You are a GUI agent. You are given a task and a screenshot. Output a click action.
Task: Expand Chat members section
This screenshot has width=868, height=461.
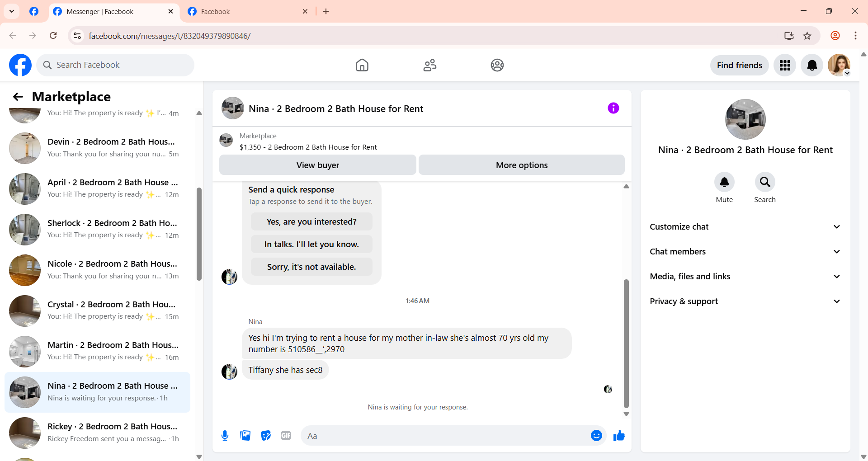[745, 252]
